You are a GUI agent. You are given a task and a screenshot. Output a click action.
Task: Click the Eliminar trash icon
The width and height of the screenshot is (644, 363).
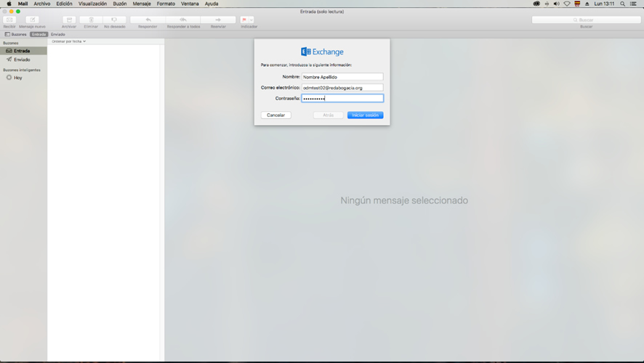(x=91, y=20)
